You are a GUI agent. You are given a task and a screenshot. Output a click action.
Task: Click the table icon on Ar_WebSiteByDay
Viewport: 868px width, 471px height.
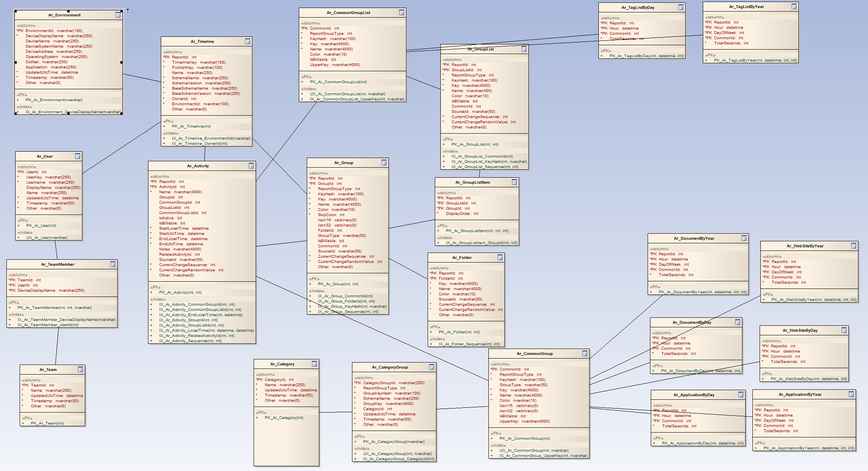[x=844, y=330]
